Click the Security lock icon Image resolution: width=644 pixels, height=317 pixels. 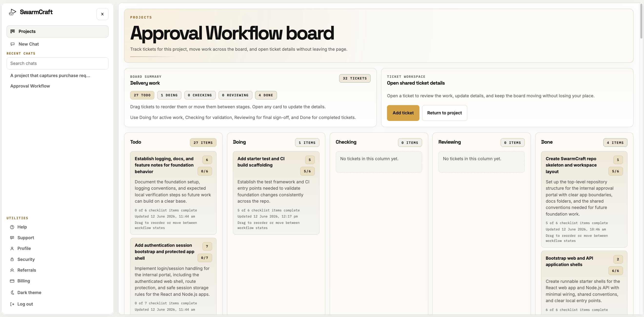12,259
